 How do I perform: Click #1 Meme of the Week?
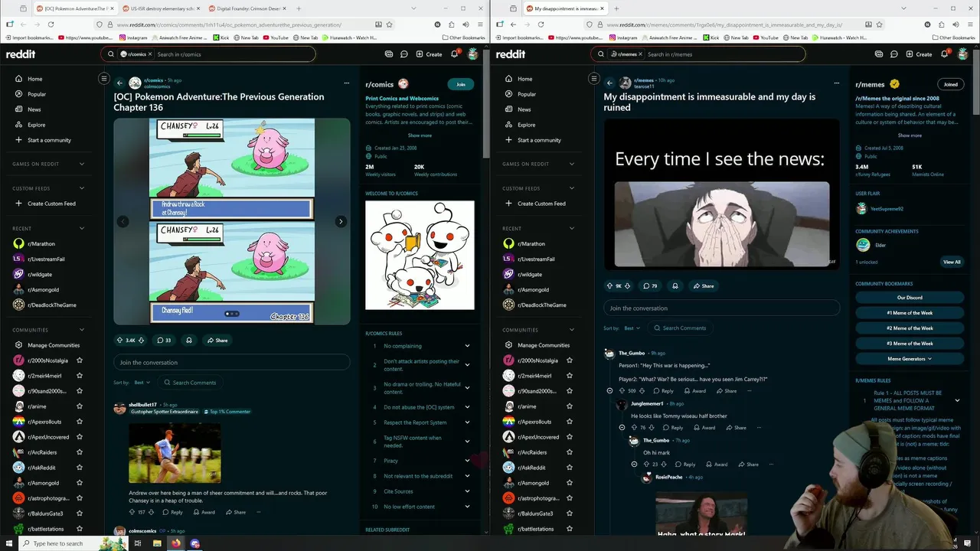[x=910, y=312]
